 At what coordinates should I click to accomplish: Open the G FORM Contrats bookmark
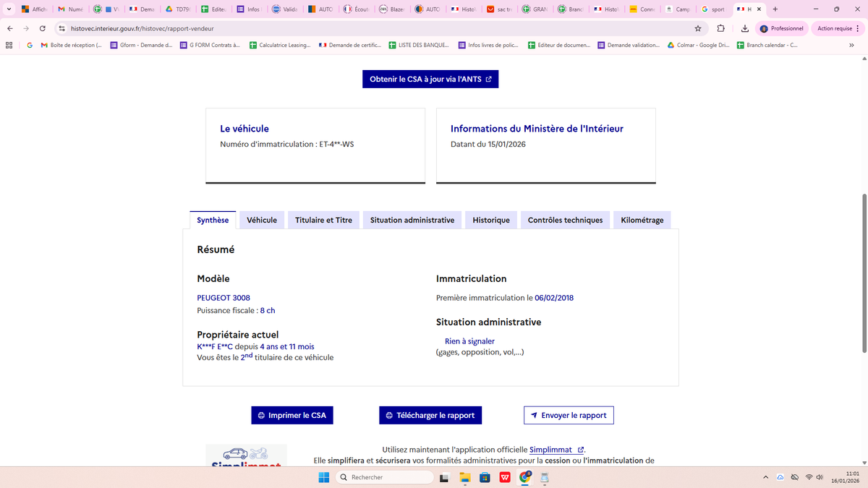210,45
